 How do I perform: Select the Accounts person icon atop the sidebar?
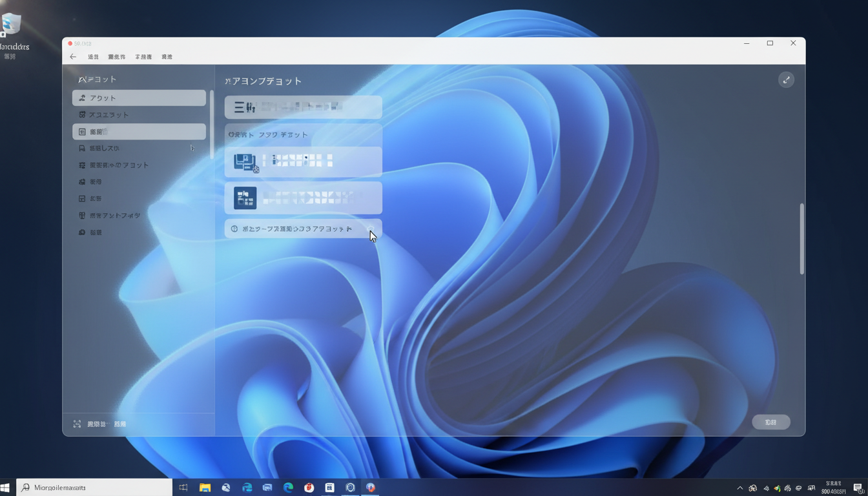pyautogui.click(x=82, y=98)
